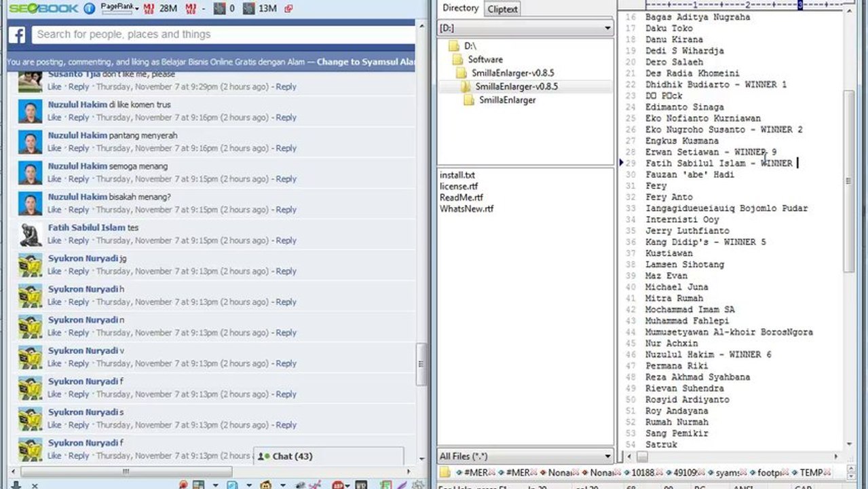Click avatar beside 'pantang menyerah' comment

(31, 141)
